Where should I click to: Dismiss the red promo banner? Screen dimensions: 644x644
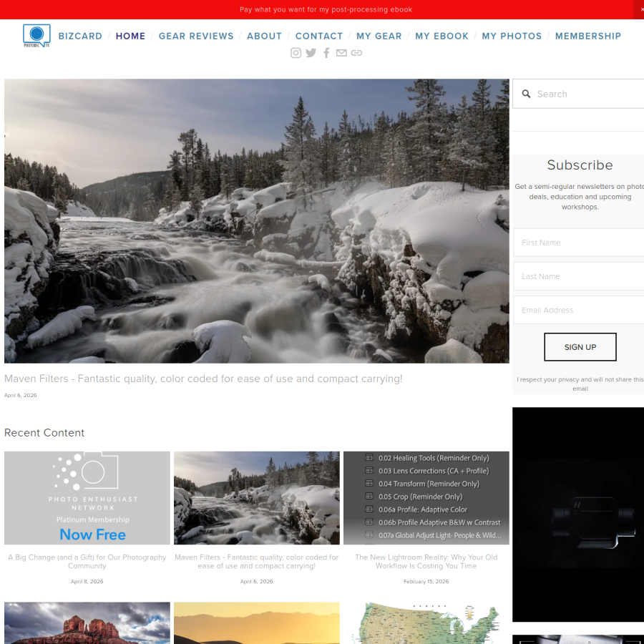coord(640,9)
